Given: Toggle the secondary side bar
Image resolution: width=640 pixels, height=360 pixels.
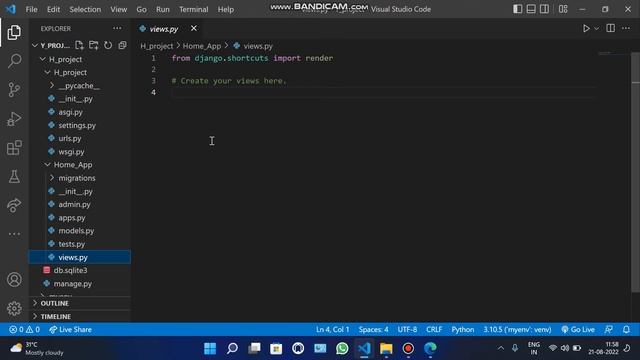Looking at the screenshot, I should pyautogui.click(x=544, y=9).
